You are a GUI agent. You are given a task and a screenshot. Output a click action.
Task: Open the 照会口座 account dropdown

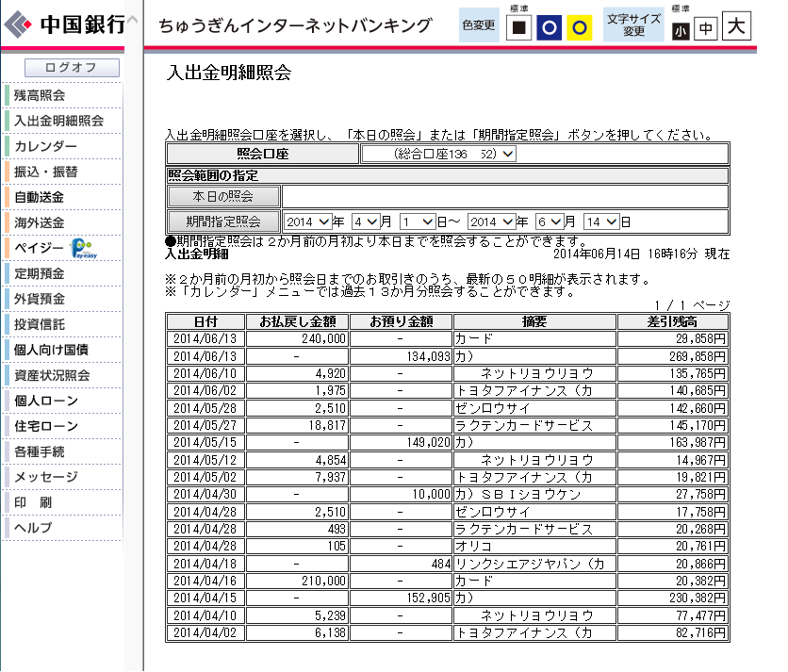click(438, 154)
